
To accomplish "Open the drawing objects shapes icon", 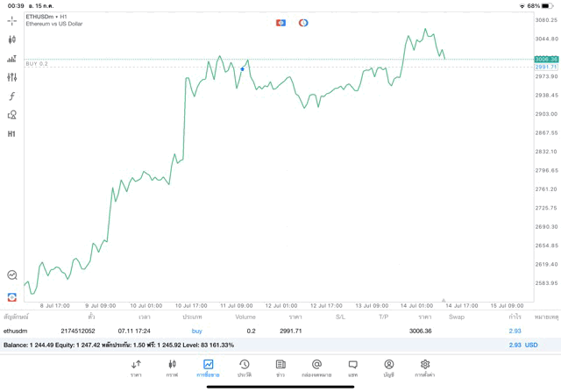I will [x=12, y=115].
